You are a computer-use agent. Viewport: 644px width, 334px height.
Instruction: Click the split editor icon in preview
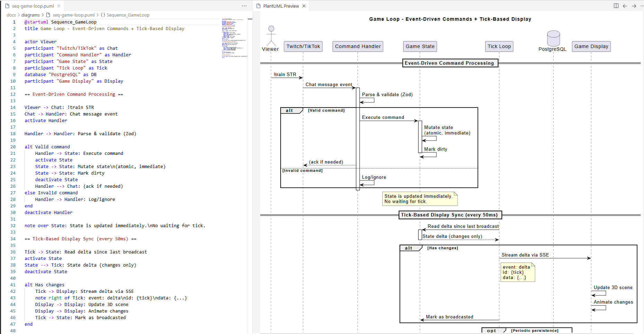tap(616, 6)
